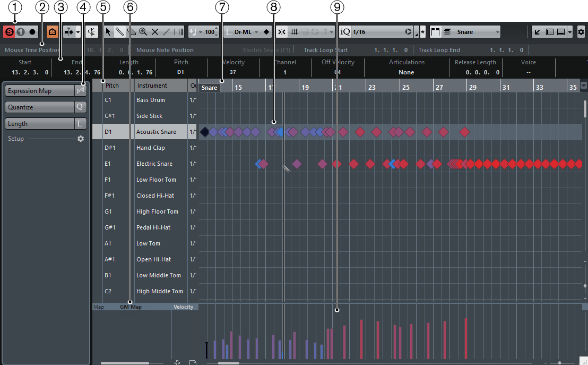Image resolution: width=588 pixels, height=365 pixels.
Task: Click the Pitch column header
Action: (x=118, y=86)
